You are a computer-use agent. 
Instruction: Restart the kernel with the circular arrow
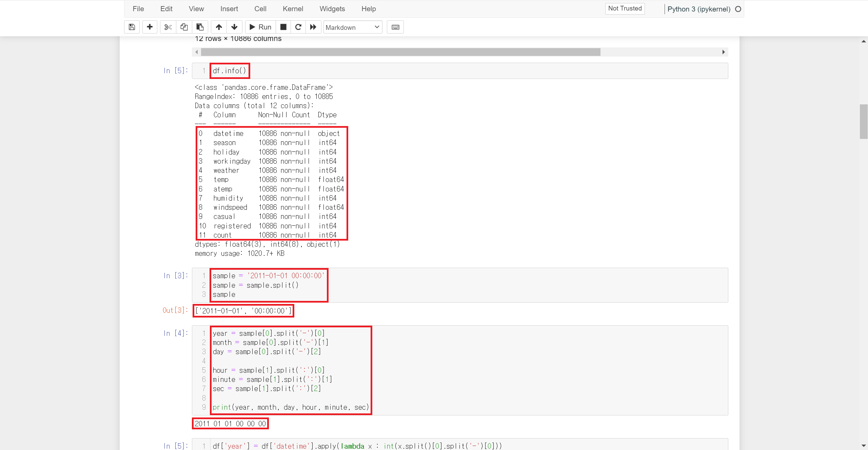pyautogui.click(x=298, y=27)
